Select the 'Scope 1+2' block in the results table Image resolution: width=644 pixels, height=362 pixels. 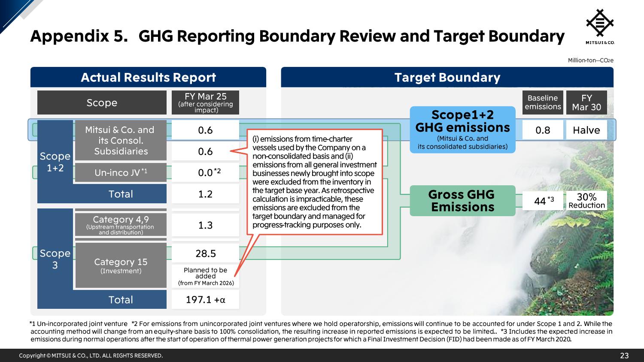coord(55,162)
